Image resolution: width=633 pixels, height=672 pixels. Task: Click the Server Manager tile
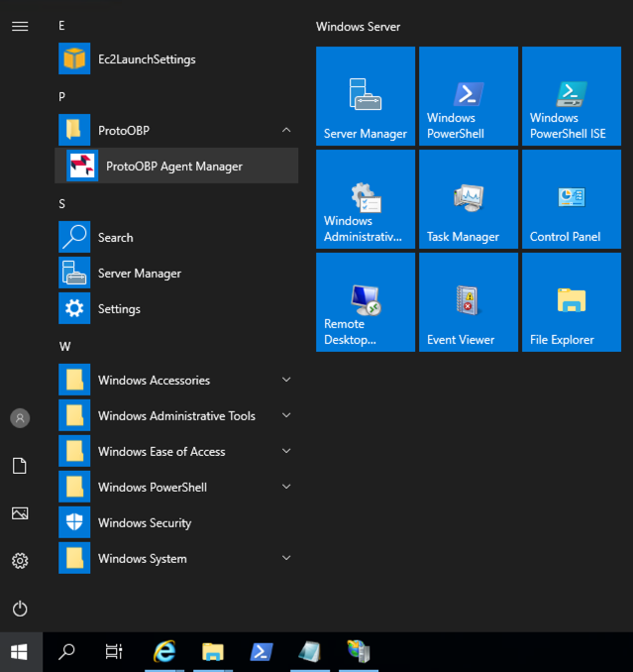point(366,96)
